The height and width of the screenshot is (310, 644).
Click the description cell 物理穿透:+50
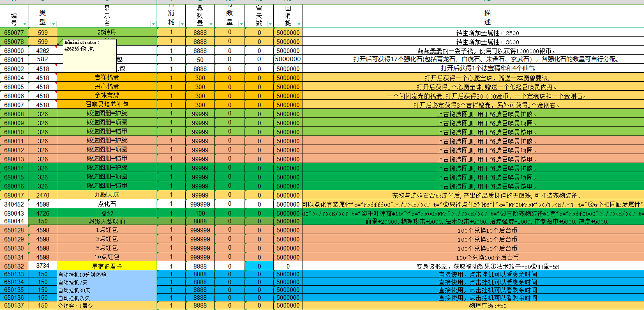473,305
